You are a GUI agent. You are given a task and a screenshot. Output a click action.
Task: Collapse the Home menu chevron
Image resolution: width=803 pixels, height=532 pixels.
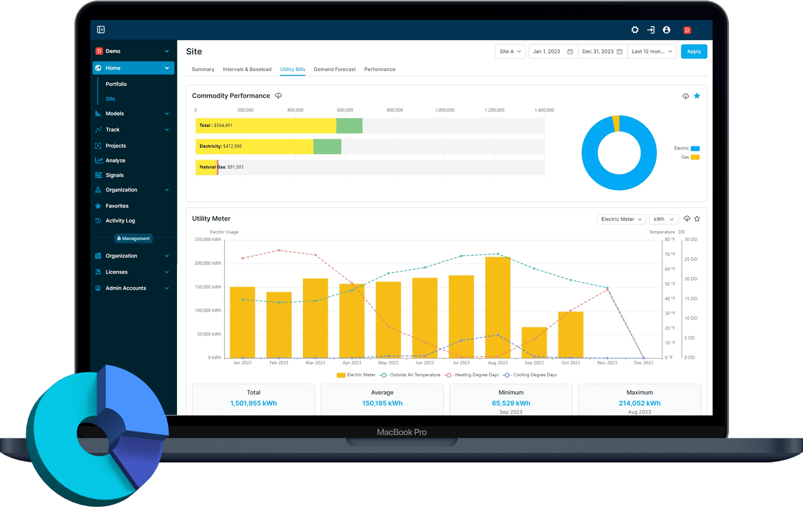(167, 68)
